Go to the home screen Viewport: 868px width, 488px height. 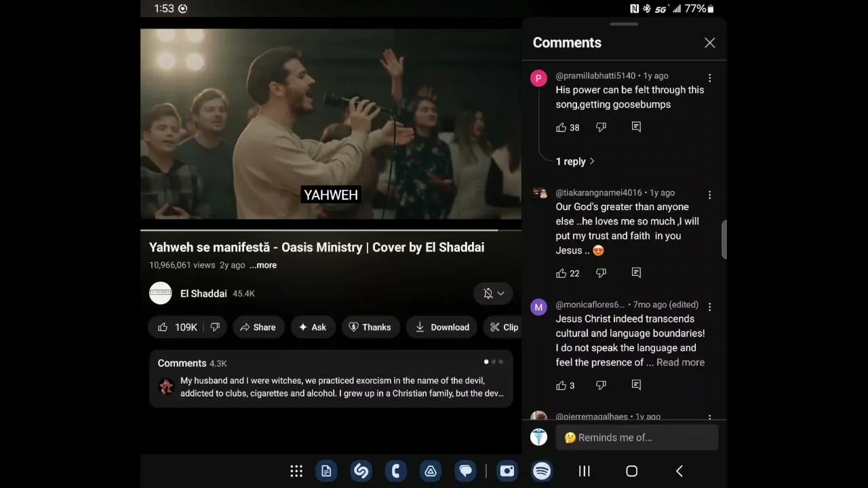(631, 471)
